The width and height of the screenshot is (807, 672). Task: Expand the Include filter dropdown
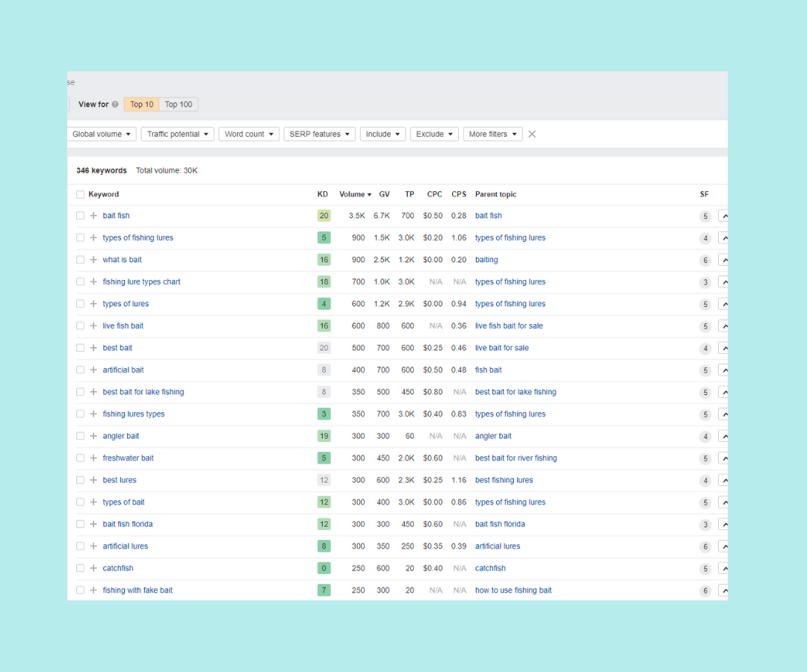383,134
